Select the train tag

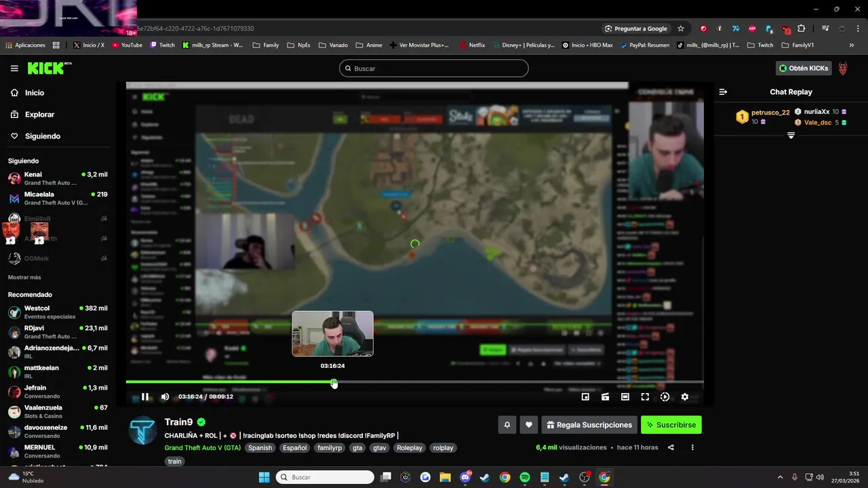pos(175,462)
